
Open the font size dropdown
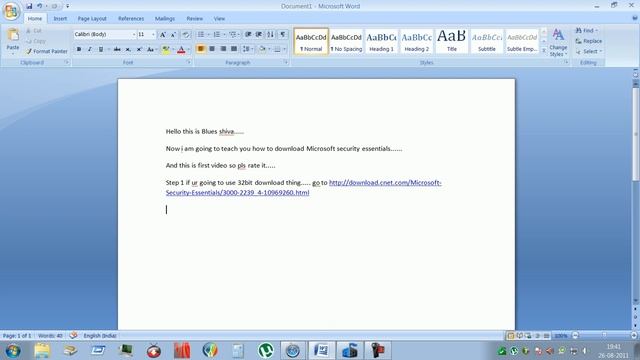[x=153, y=35]
